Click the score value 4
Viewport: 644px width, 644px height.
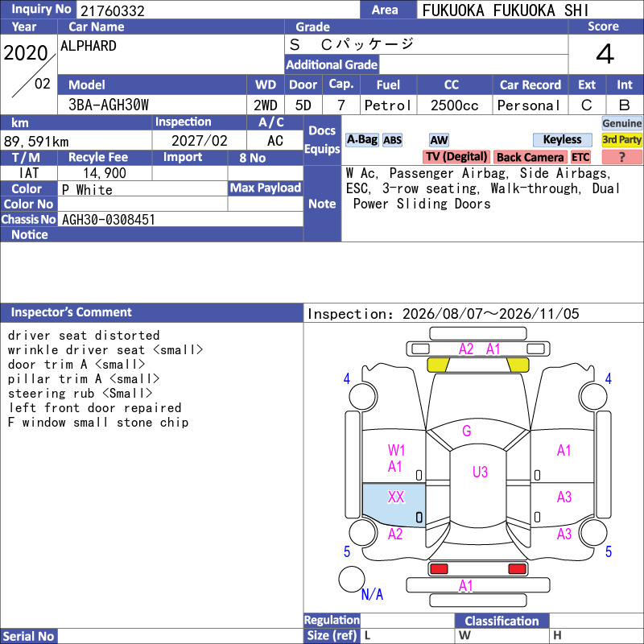click(605, 54)
